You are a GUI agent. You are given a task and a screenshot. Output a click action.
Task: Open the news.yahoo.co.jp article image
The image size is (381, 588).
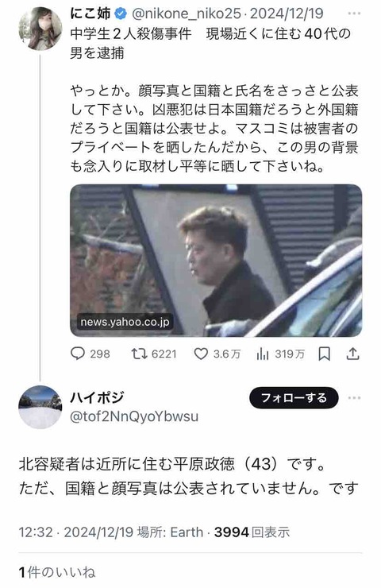point(216,261)
